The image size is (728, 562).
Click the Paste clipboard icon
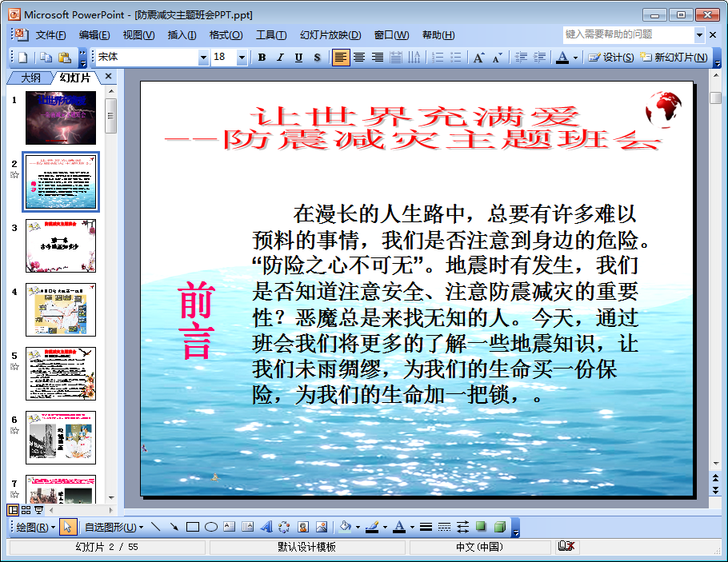coord(65,58)
